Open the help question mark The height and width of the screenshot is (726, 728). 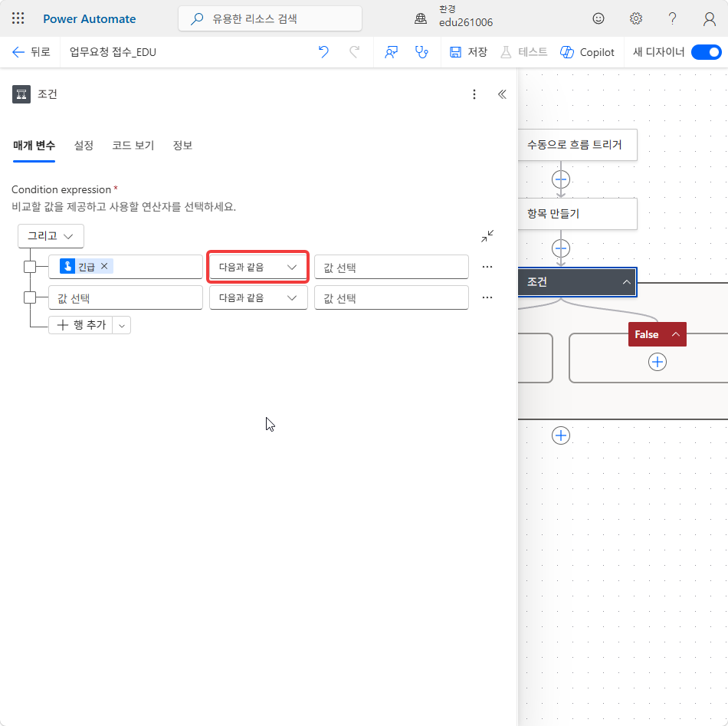[672, 18]
